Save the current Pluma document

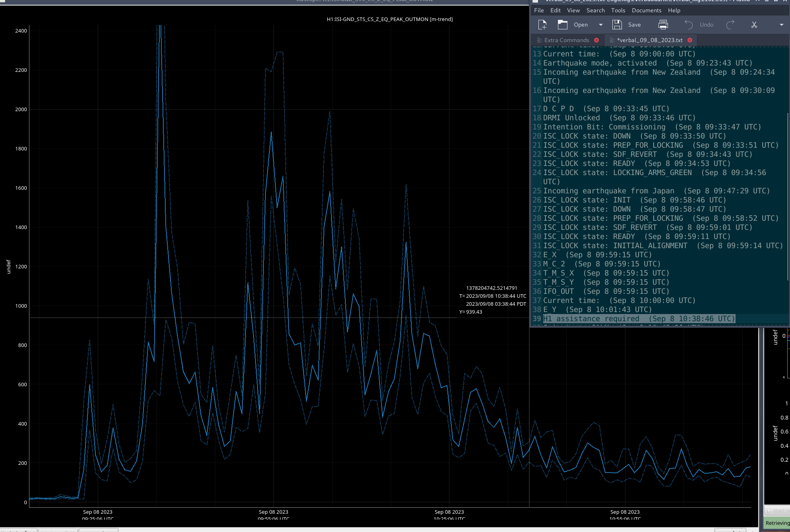626,25
